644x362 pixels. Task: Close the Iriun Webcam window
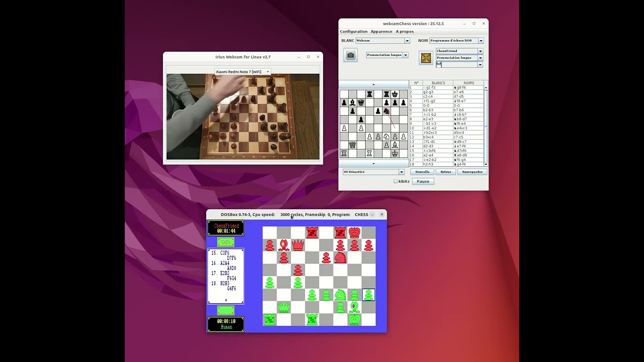(x=318, y=57)
